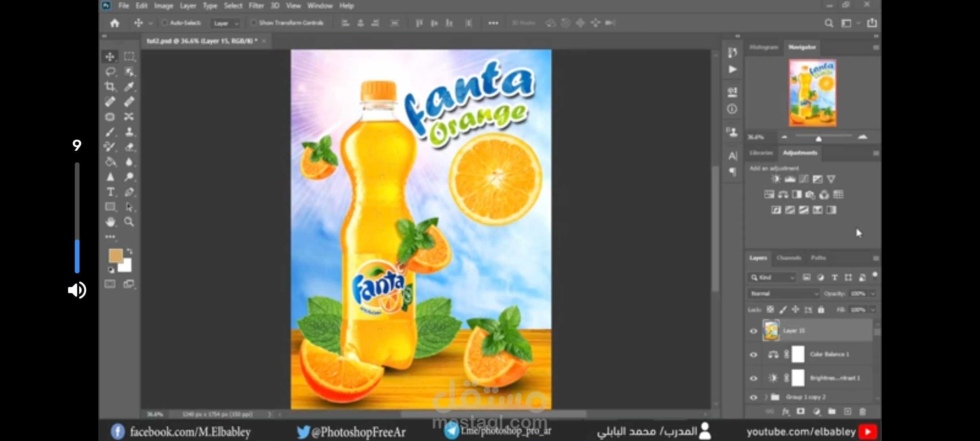Screen dimensions: 980x441
Task: Click the Navigator preview thumbnail
Action: coord(813,93)
